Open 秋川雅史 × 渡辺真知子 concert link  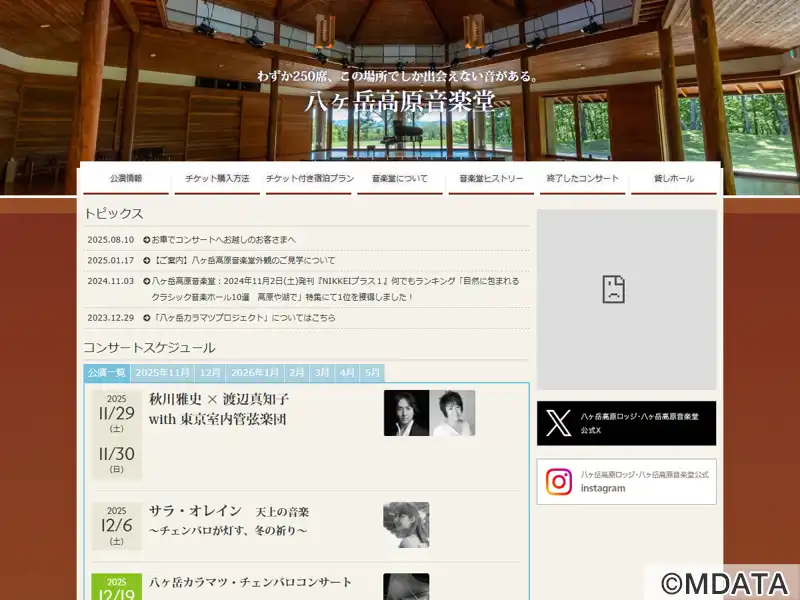[218, 409]
